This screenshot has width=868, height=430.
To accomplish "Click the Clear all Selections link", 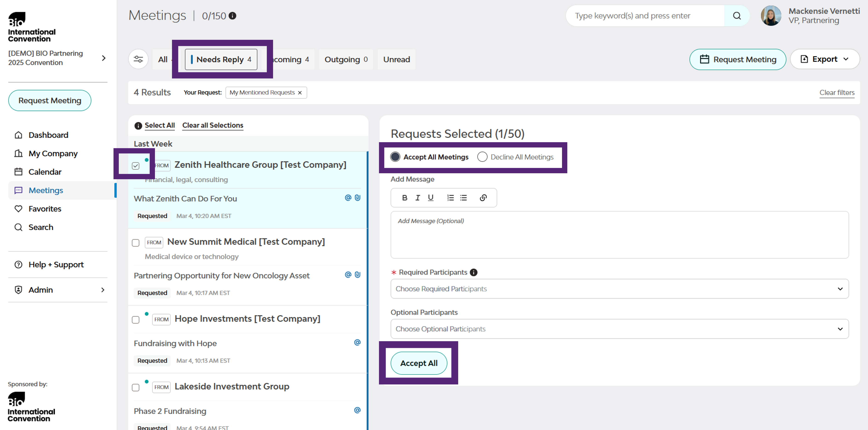I will 213,125.
